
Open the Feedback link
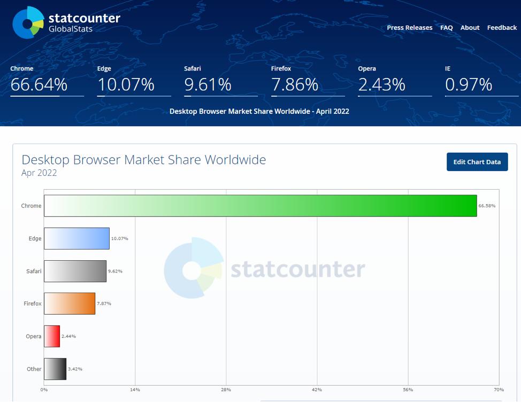click(x=502, y=28)
